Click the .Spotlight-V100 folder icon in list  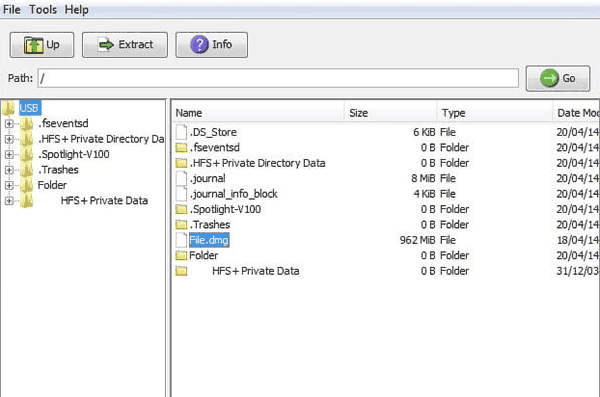coord(181,209)
